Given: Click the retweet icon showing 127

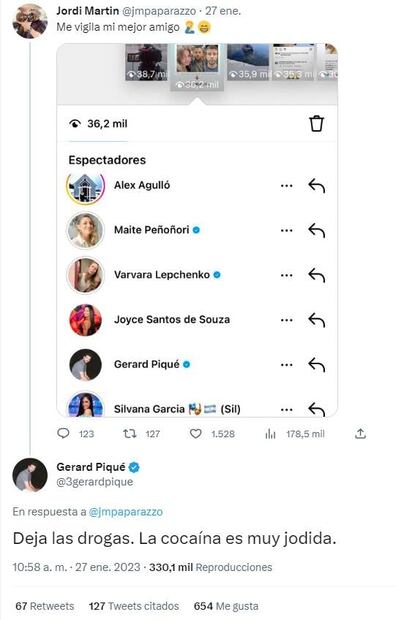Looking at the screenshot, I should (x=130, y=434).
